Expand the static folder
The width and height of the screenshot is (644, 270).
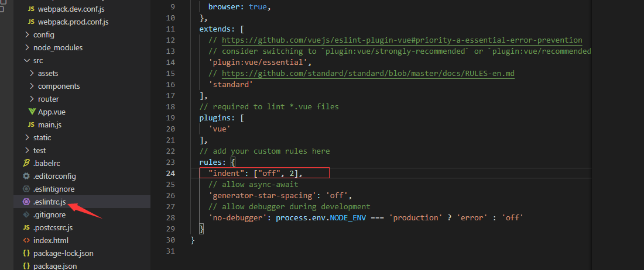(27, 138)
